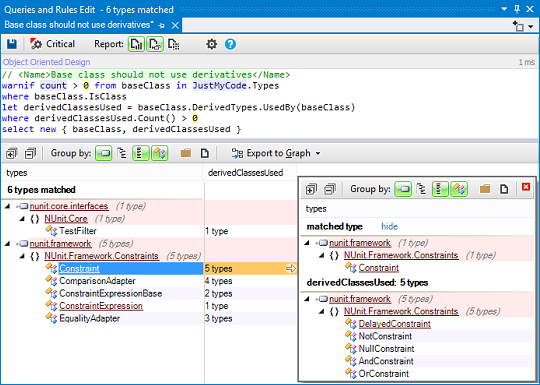Select Constraint type in main results
This screenshot has width=540, height=385.
coord(80,269)
